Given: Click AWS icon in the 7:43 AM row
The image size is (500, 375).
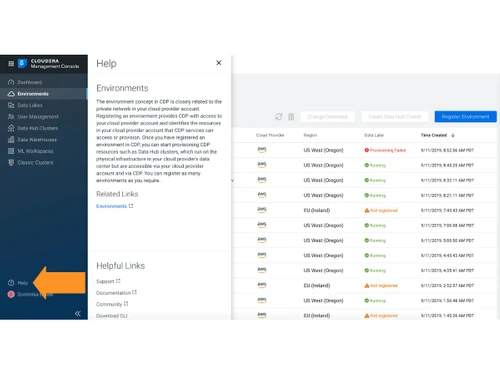Looking at the screenshot, I should click(x=262, y=210).
